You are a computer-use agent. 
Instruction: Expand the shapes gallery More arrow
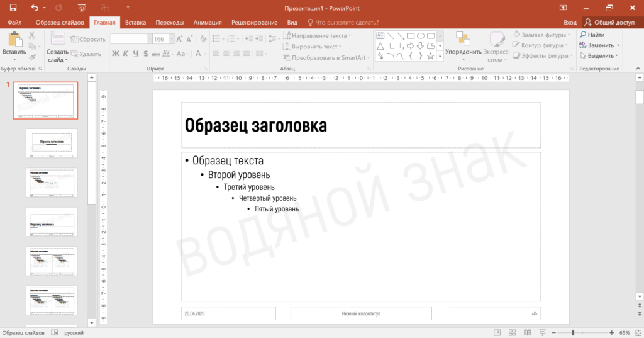coord(440,57)
